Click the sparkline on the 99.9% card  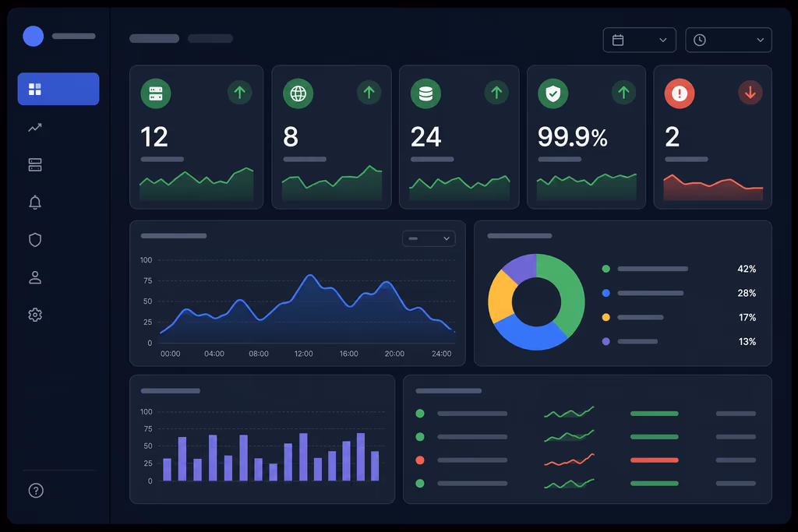[x=586, y=187]
